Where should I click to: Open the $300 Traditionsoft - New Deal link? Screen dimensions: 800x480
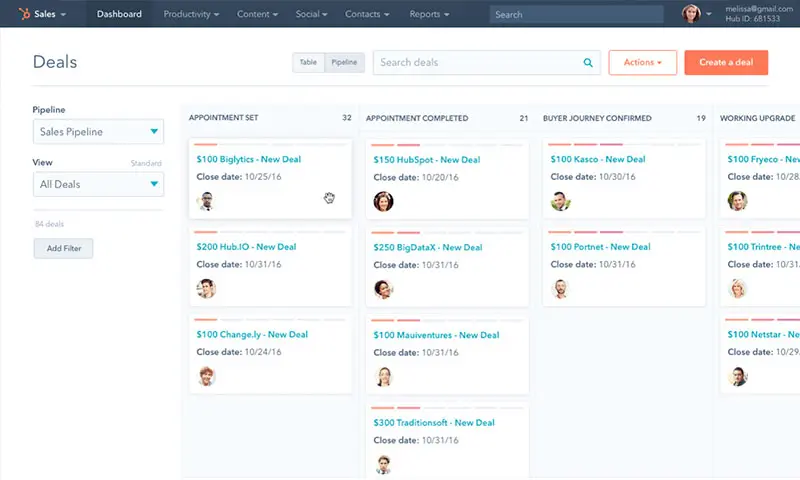point(434,423)
